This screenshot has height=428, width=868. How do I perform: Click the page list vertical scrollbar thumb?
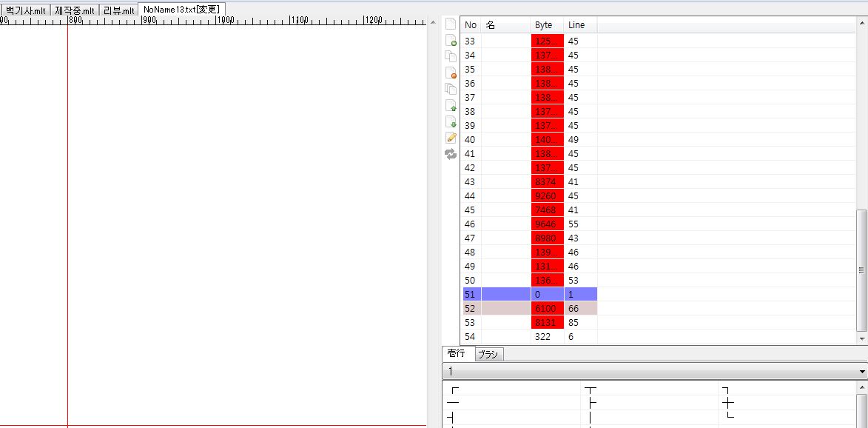pos(861,271)
